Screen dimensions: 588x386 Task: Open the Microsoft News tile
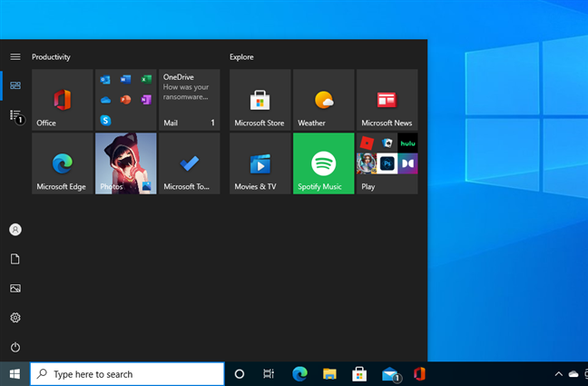pos(387,100)
